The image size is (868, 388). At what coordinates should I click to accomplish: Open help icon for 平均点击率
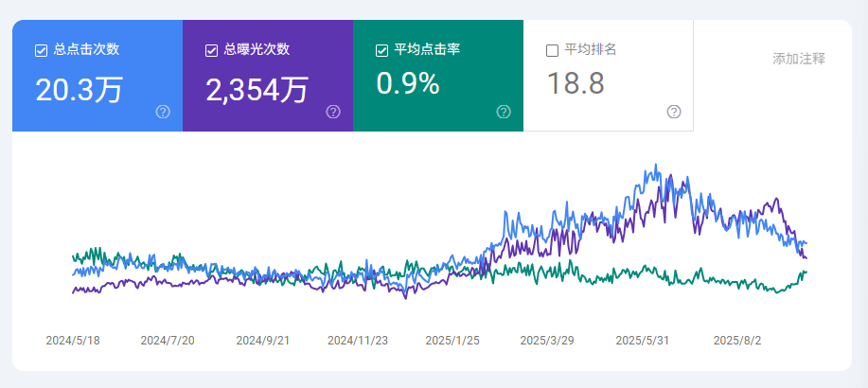pos(504,113)
